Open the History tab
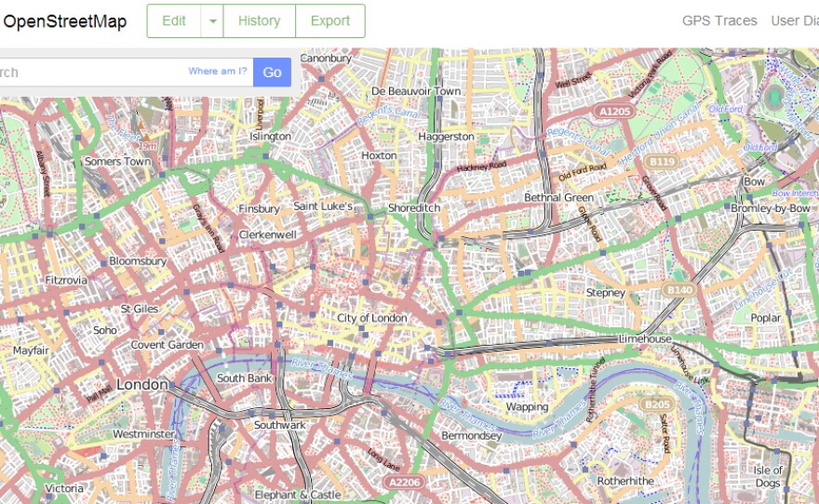This screenshot has height=504, width=819. [x=259, y=20]
